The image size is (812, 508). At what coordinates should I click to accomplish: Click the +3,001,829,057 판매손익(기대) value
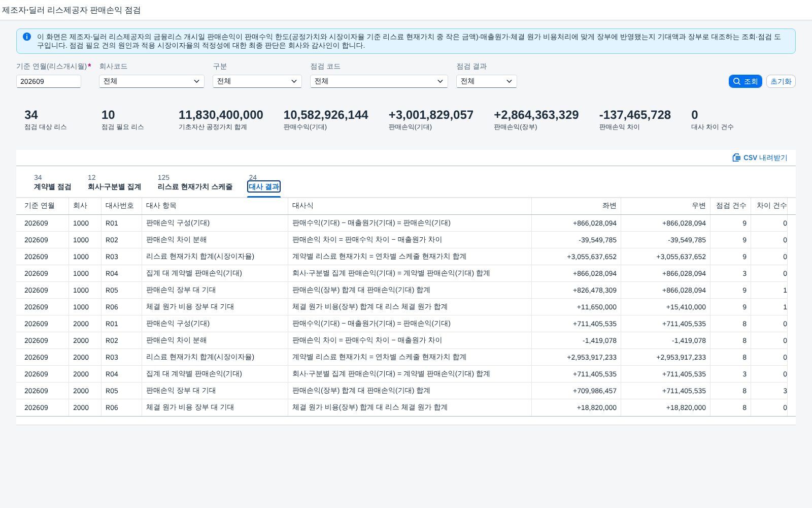[431, 115]
